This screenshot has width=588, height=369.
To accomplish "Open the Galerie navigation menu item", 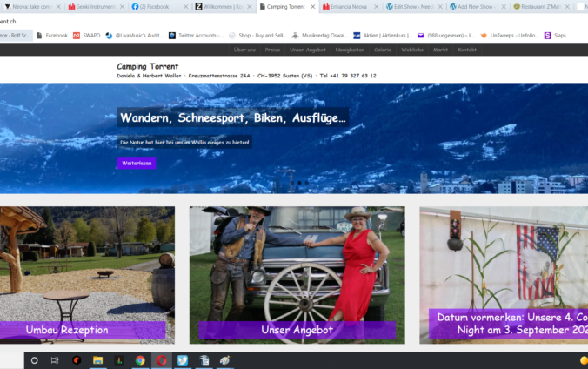I will pos(382,50).
